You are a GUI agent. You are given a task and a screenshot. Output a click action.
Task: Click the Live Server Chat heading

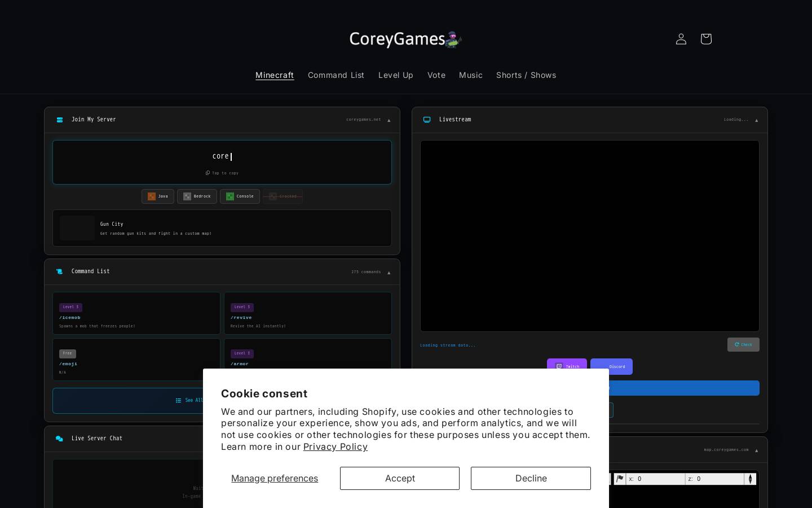click(x=97, y=439)
